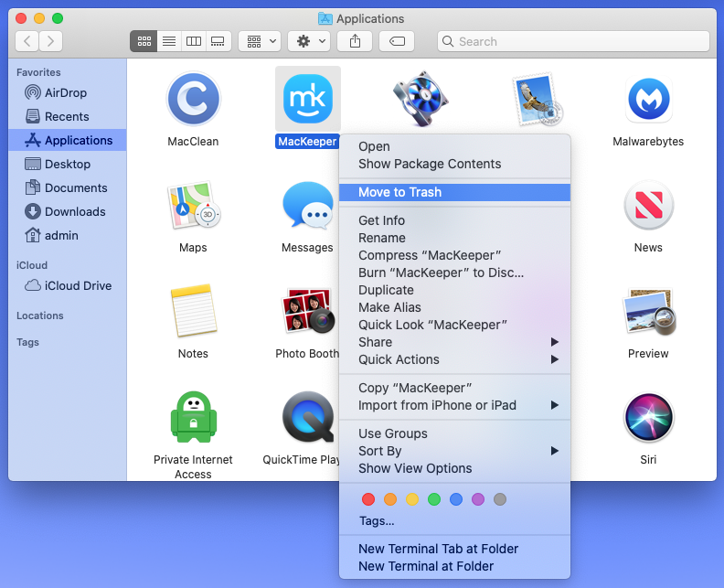This screenshot has width=724, height=588.
Task: Open Desktop in the sidebar
Action: click(68, 164)
